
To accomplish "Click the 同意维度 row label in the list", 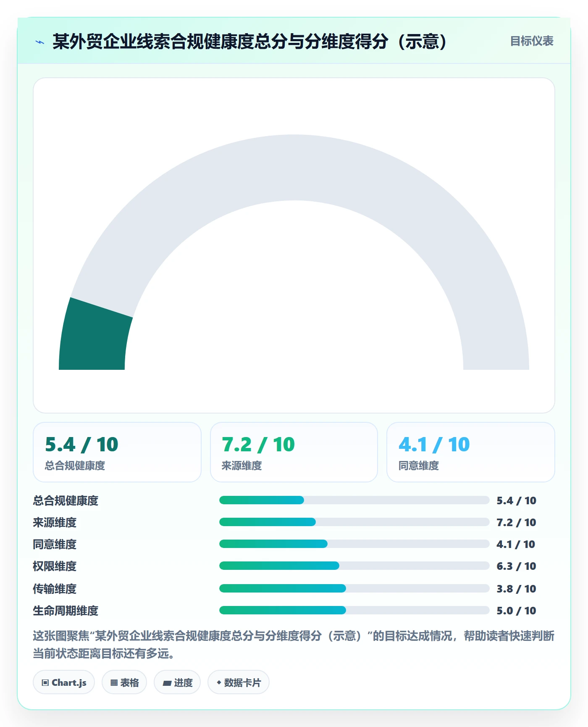I will (55, 544).
